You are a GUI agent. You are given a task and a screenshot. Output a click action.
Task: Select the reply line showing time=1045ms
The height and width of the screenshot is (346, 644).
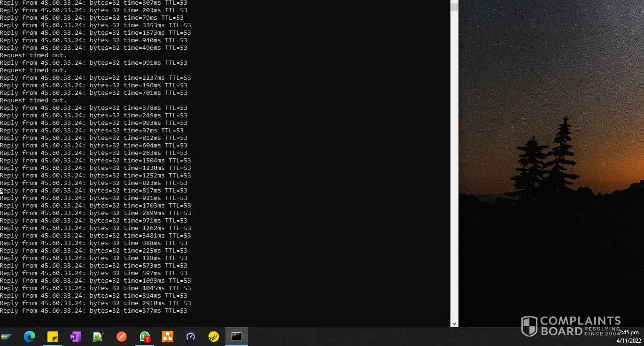point(95,288)
